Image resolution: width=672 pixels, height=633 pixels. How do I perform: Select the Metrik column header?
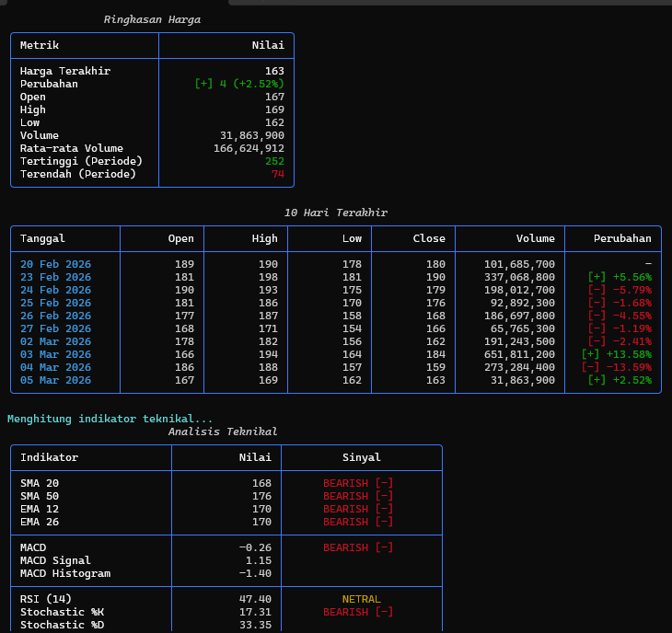tap(40, 45)
